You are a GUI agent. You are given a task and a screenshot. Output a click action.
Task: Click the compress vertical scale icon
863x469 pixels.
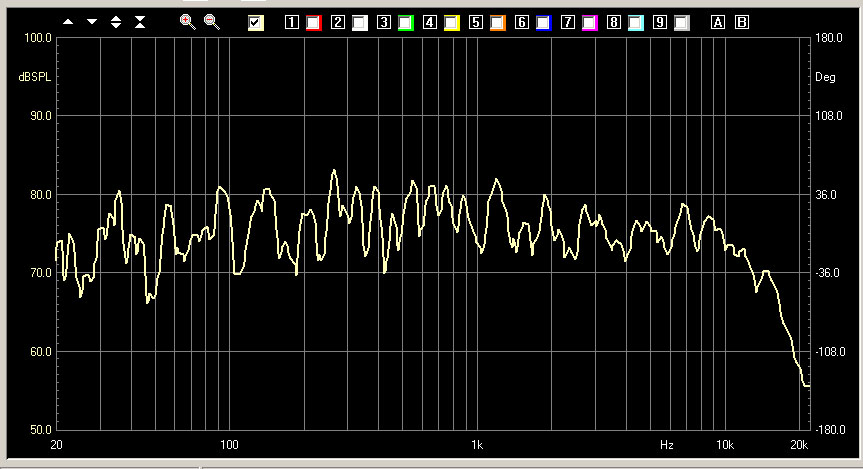pos(140,21)
